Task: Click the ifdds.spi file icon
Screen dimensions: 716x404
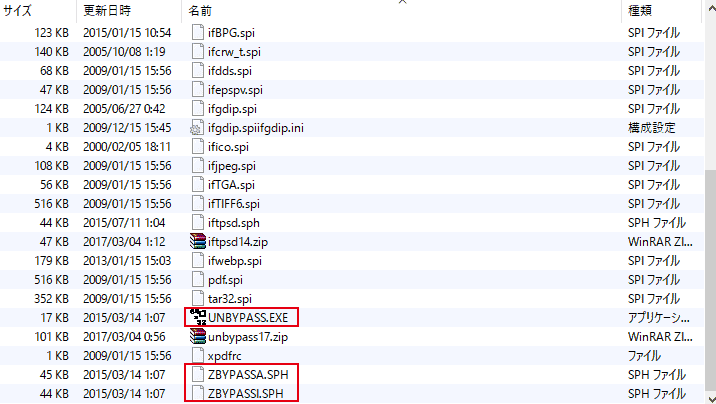Action: [198, 71]
